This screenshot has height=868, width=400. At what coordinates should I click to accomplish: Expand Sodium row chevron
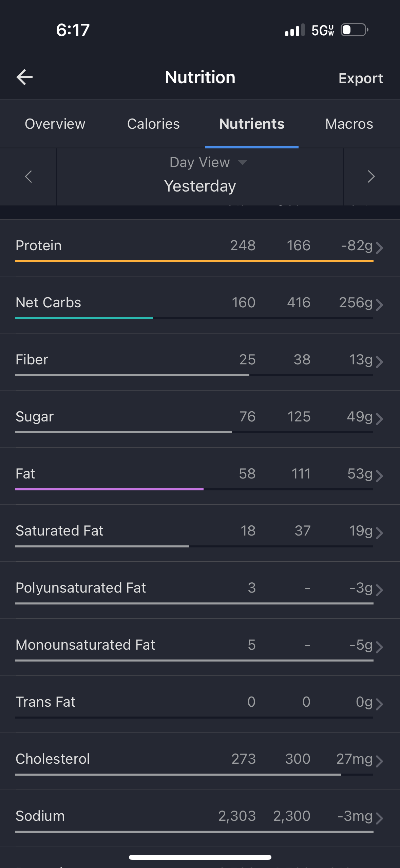(380, 818)
